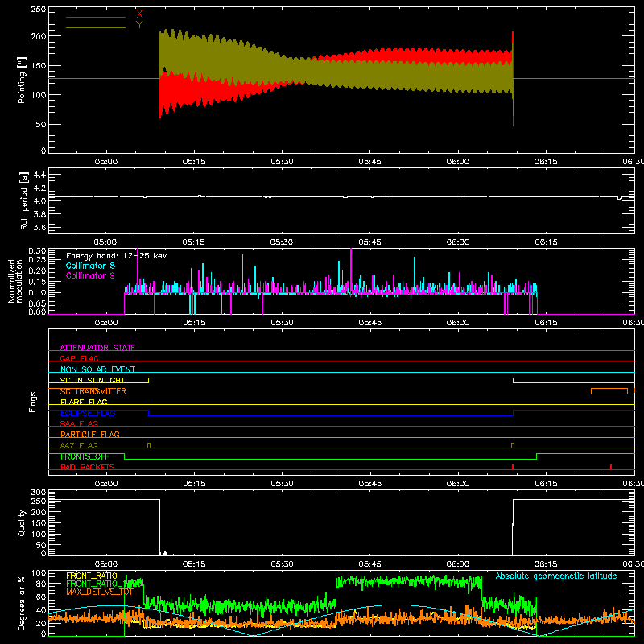Click the '05:00' time label under Quality plot

point(106,564)
